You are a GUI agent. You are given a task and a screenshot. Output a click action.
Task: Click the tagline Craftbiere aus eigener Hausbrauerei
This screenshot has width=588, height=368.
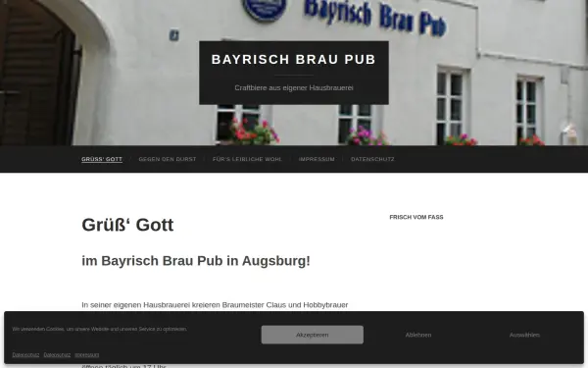click(294, 88)
